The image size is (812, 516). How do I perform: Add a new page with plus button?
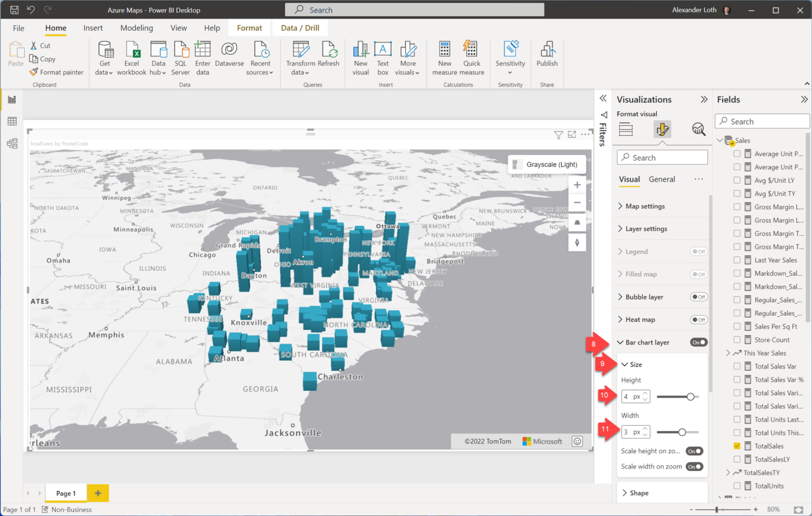tap(98, 493)
